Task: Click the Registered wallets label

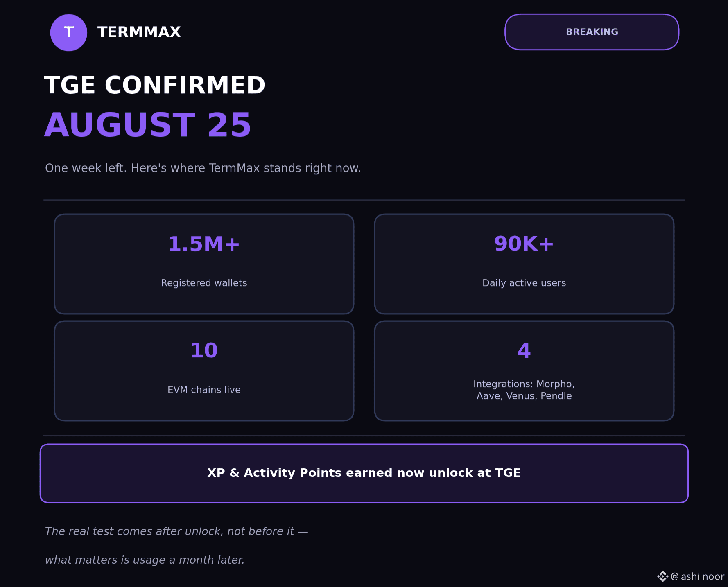Action: [x=204, y=283]
